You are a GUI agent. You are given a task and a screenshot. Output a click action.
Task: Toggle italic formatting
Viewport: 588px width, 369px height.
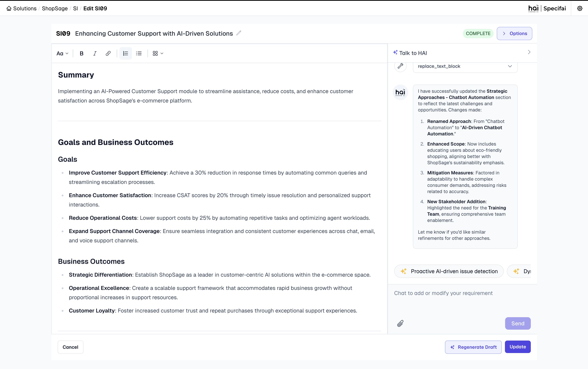click(x=95, y=53)
